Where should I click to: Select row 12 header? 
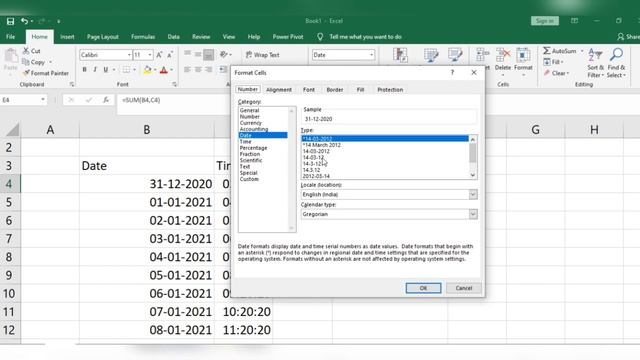coord(10,330)
